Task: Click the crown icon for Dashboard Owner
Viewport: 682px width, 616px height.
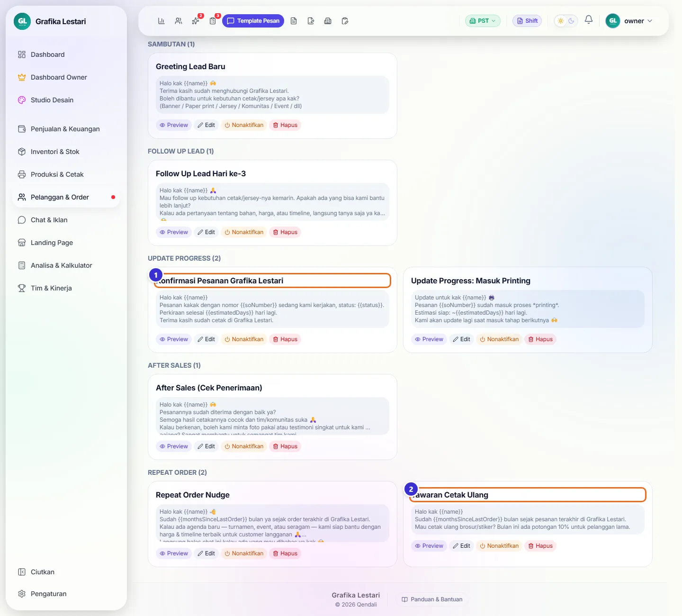Action: pyautogui.click(x=22, y=77)
